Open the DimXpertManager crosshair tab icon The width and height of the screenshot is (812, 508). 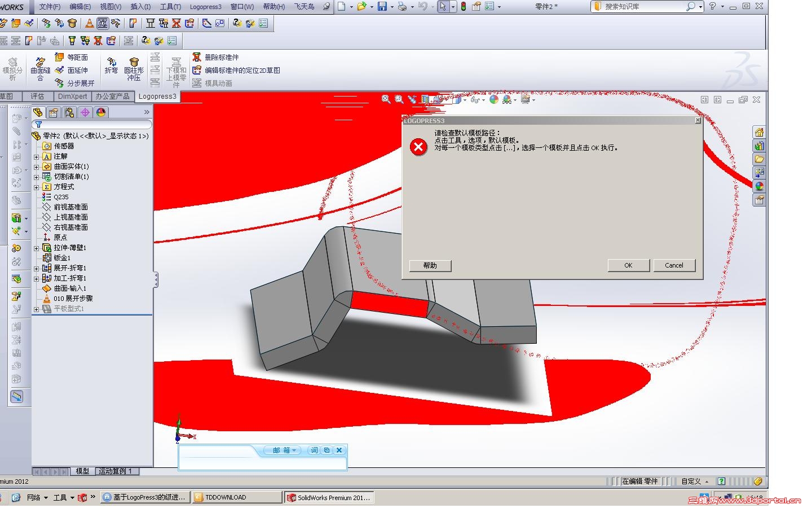coord(85,112)
